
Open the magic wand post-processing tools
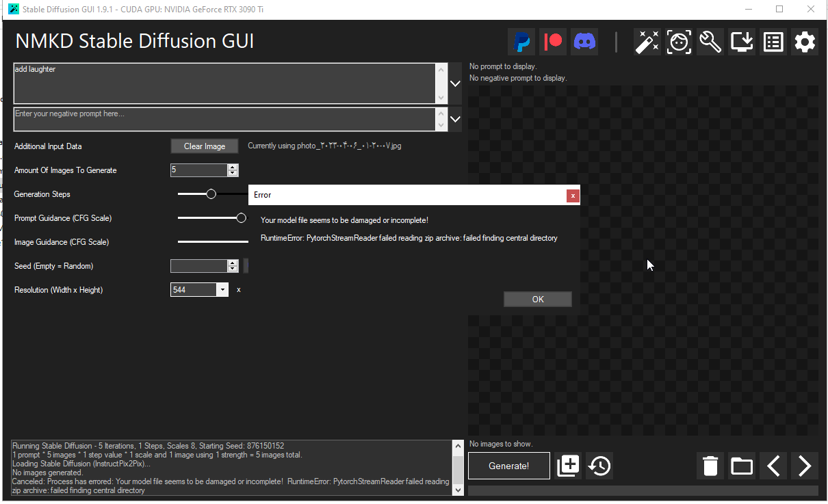click(647, 42)
